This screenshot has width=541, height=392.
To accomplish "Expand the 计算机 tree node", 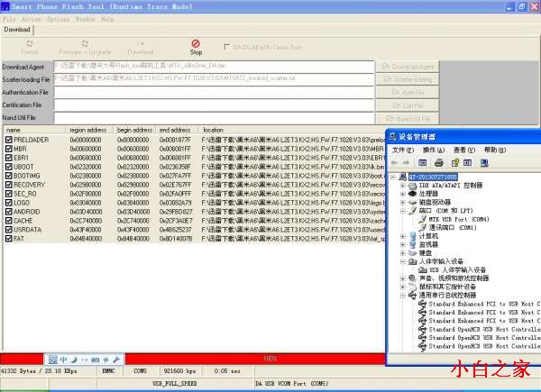I will tap(403, 236).
